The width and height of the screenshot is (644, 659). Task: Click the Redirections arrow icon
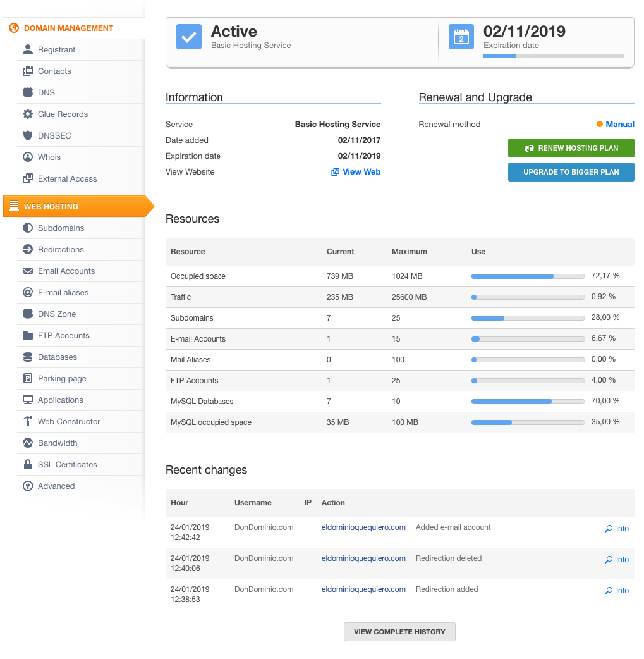tap(28, 249)
